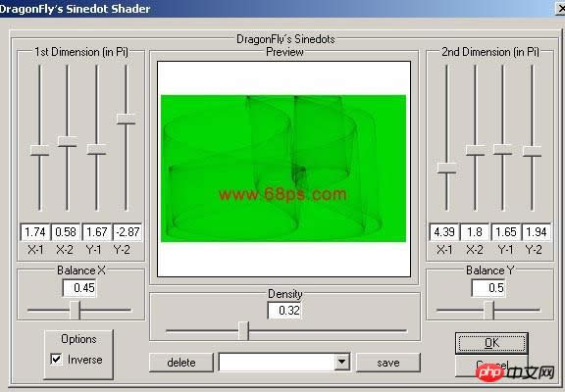
Task: Toggle the Inverse checkbox
Action: point(56,359)
